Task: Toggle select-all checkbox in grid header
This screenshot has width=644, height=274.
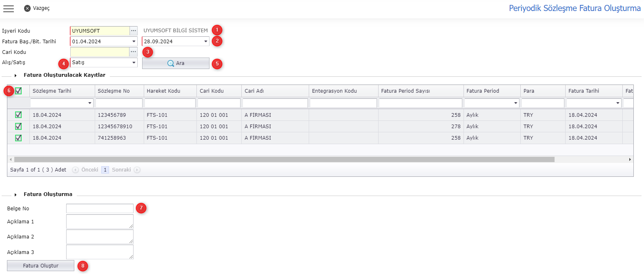Action: click(18, 91)
